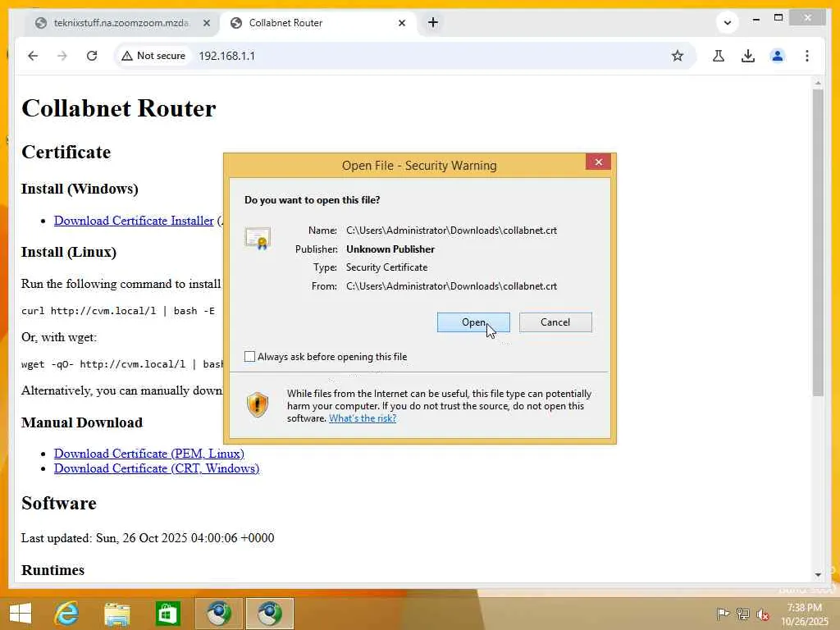
Task: Reload the Collabnet Router page
Action: click(x=92, y=56)
